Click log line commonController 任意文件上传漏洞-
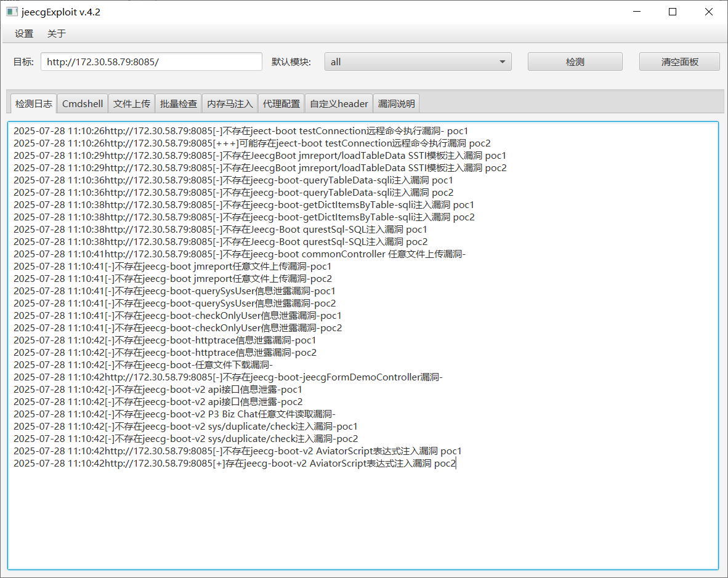Screen dimensions: 728x578 click(x=240, y=254)
